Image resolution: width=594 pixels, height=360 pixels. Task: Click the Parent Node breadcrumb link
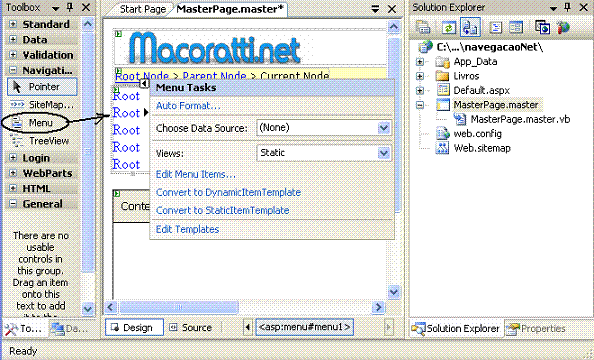coord(214,75)
